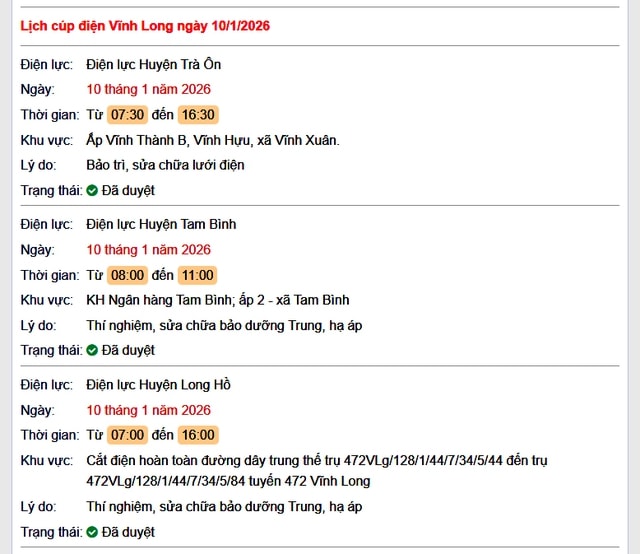Click the red date in Tam Bình entry
The image size is (640, 554).
pos(148,249)
